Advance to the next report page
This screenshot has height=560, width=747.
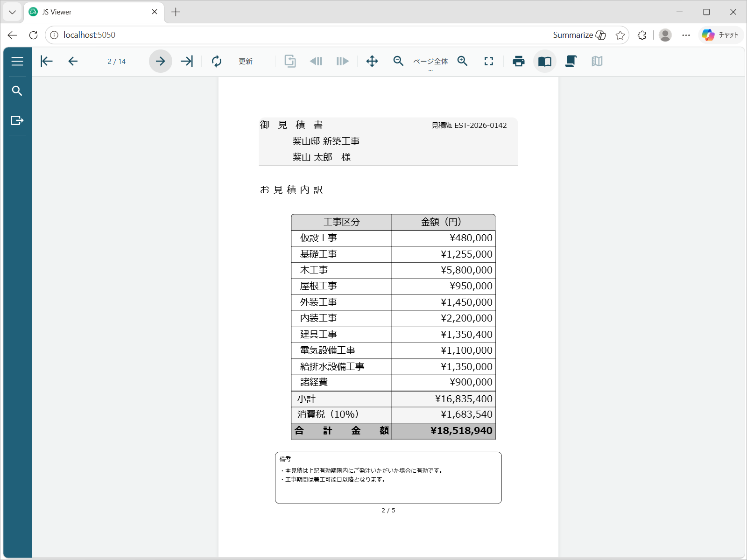coord(160,61)
